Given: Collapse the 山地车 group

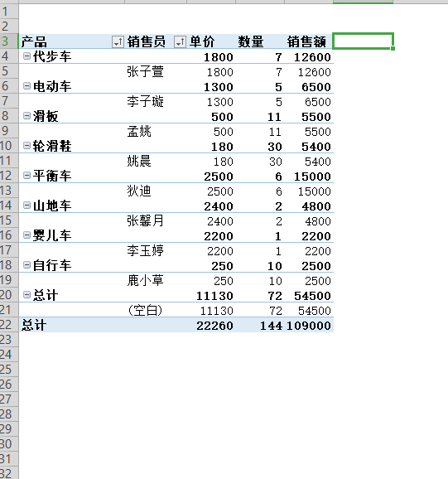Looking at the screenshot, I should (26, 206).
